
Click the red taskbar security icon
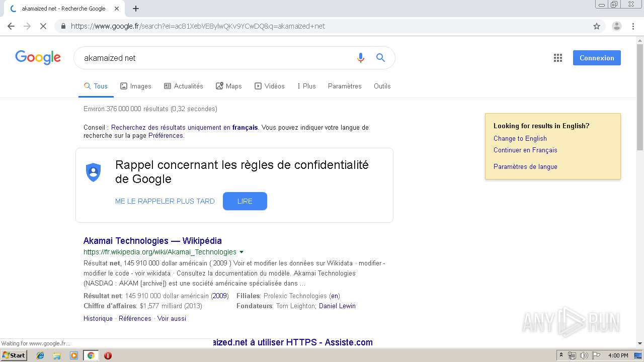[108, 355]
